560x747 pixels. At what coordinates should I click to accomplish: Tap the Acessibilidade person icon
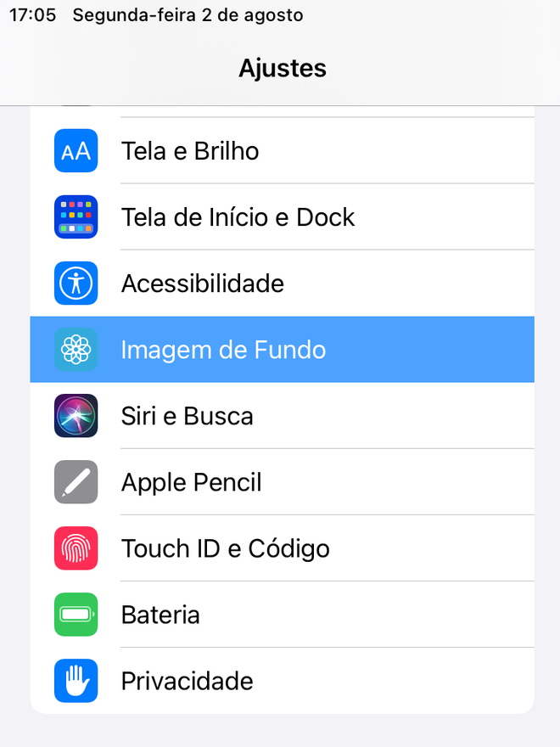76,283
